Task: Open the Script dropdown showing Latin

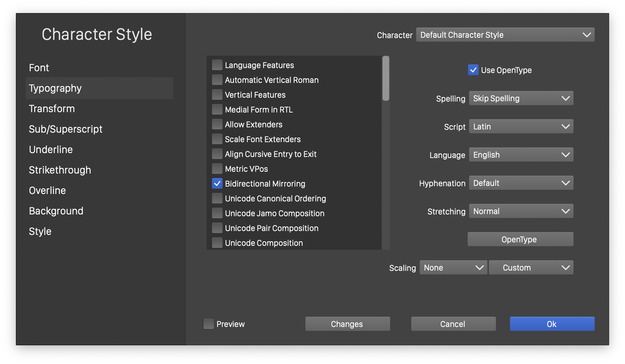Action: pos(521,127)
